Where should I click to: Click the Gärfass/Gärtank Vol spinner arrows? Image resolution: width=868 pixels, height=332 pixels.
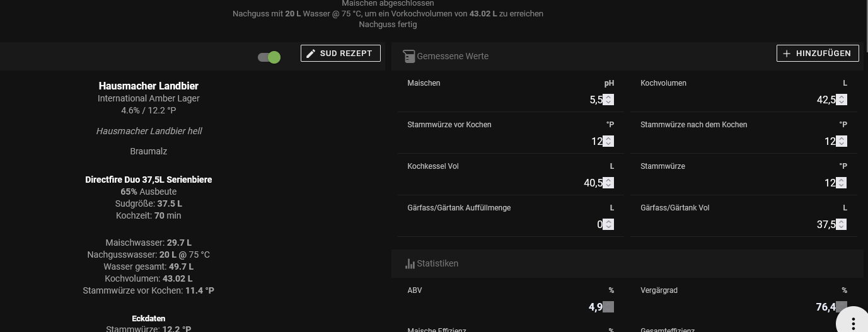click(842, 224)
